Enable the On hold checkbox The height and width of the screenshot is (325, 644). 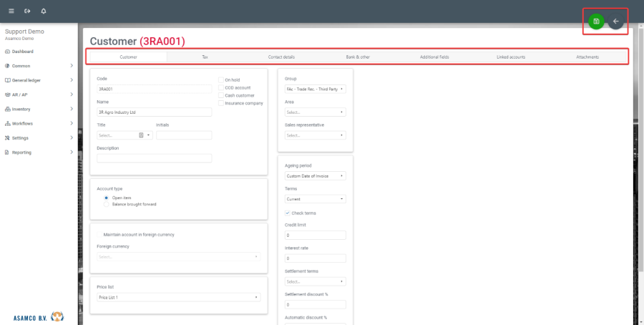[221, 79]
